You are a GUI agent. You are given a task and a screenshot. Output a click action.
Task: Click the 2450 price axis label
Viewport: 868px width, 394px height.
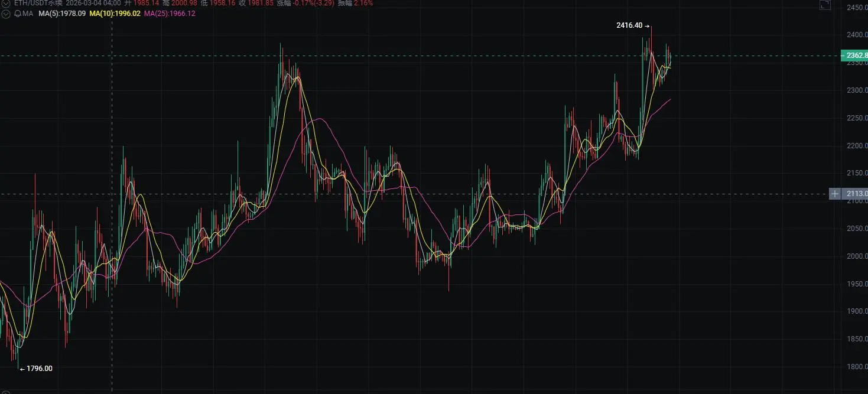pos(857,8)
